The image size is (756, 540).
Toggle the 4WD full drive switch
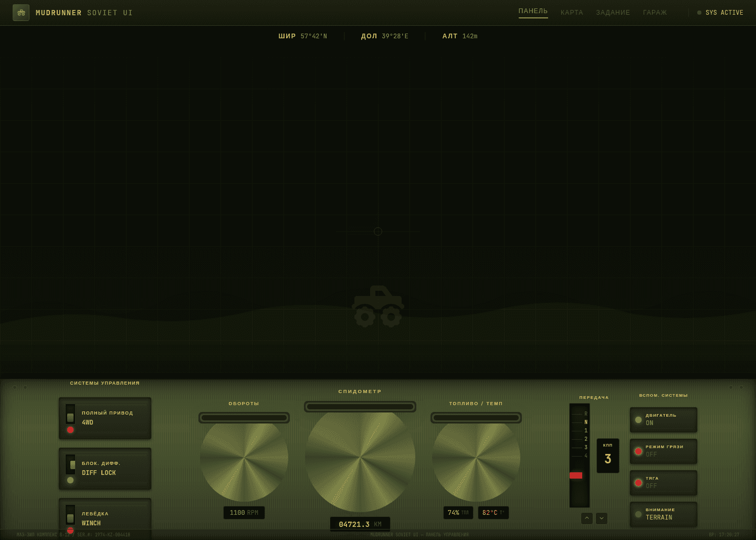pos(70,414)
